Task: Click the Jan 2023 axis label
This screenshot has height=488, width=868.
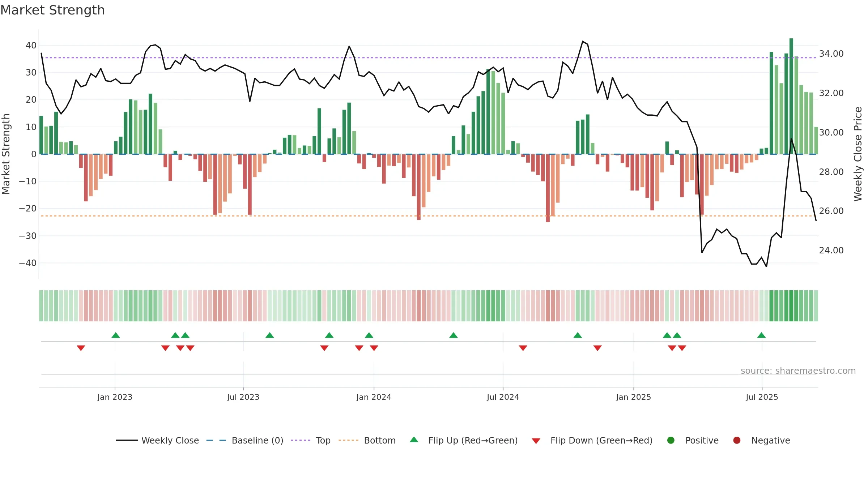Action: 115,397
